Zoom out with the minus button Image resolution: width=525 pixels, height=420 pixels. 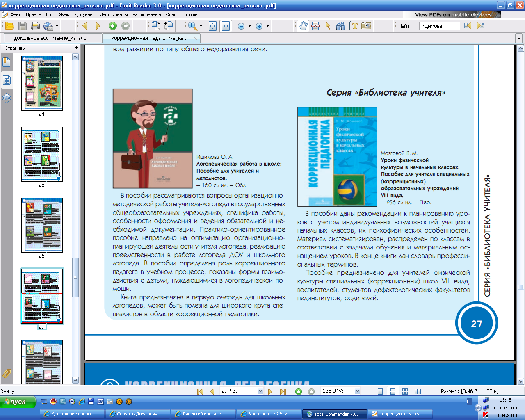coord(241,26)
